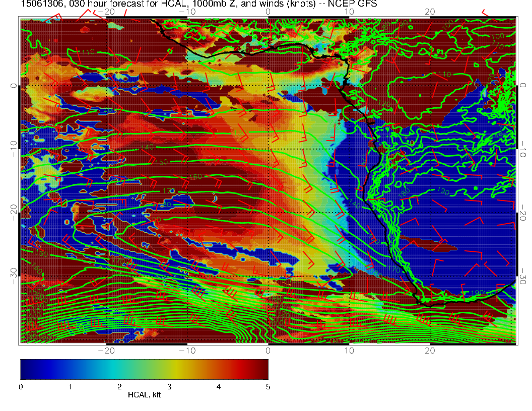Click the dark blue end of the colorbar
The height and width of the screenshot is (411, 532).
pos(26,369)
